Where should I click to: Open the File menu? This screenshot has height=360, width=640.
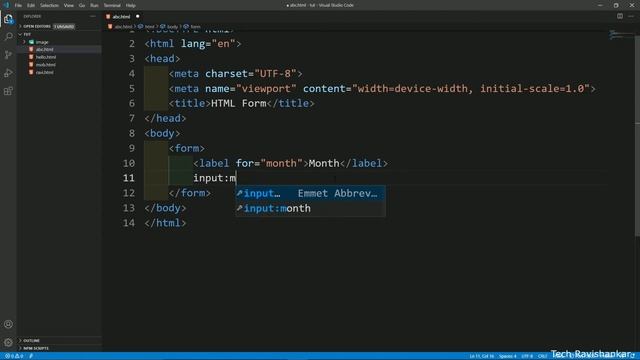click(18, 5)
